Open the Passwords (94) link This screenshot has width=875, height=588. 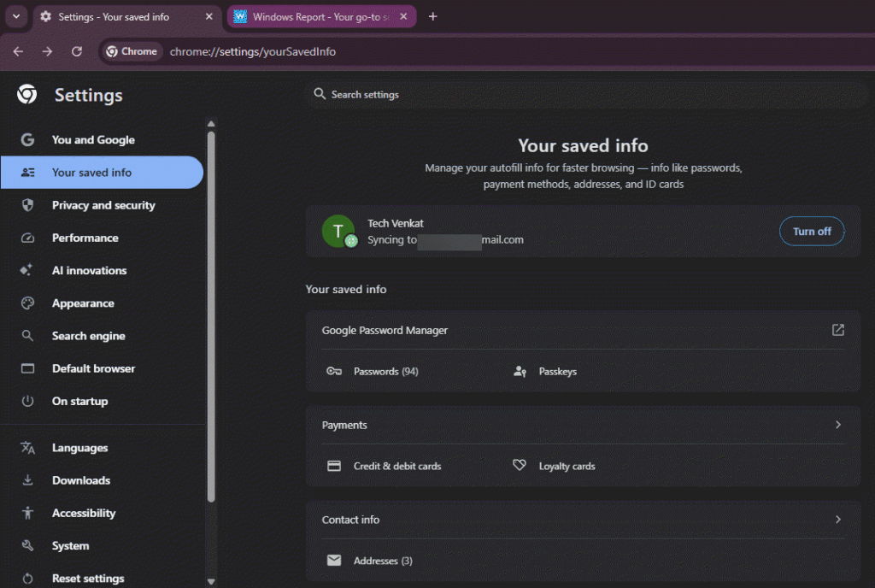coord(385,372)
